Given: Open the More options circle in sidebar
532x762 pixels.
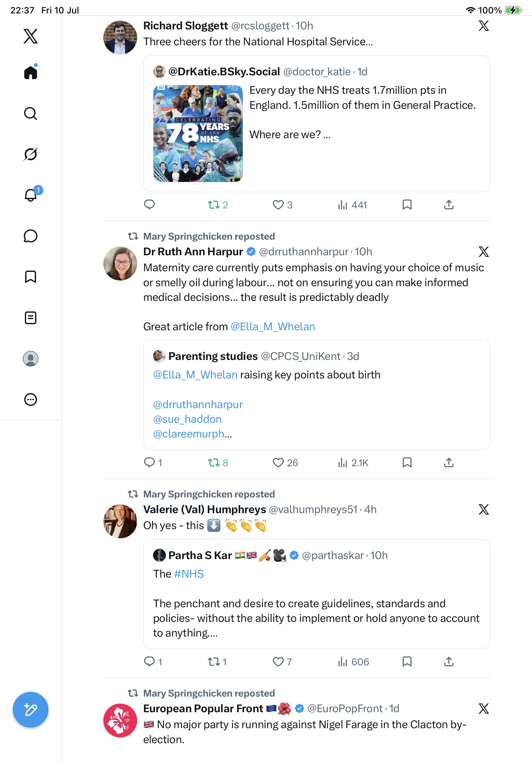Looking at the screenshot, I should 31,400.
